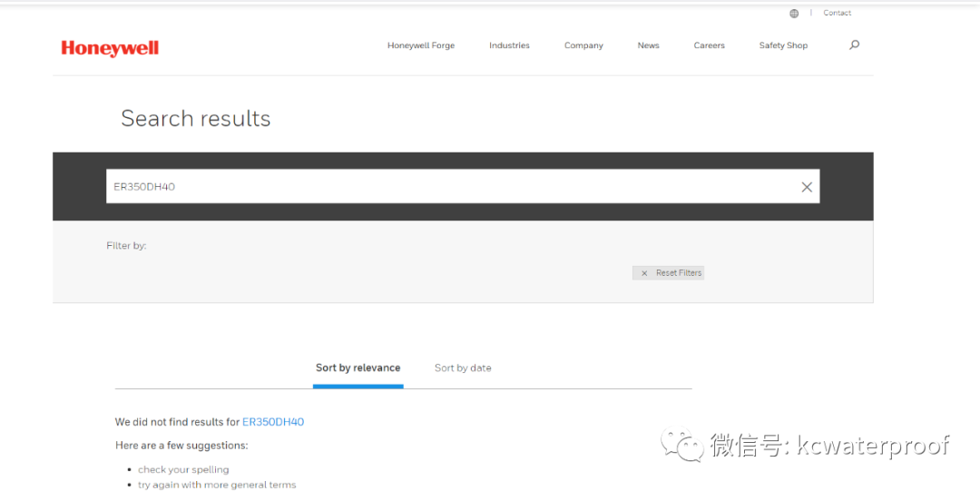Click the Honeywell logo
The image size is (980, 491).
[110, 48]
